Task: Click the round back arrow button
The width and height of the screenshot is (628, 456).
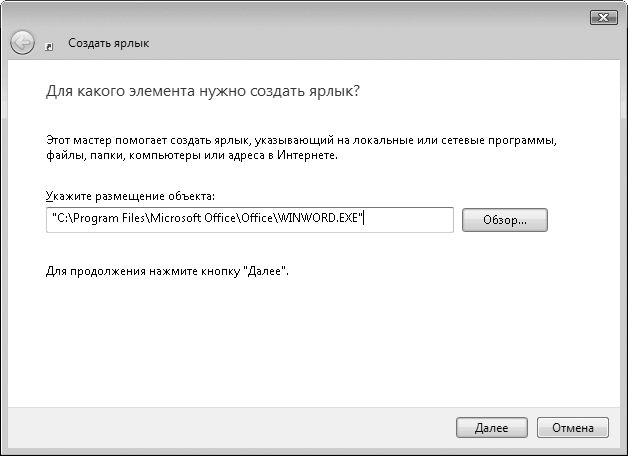Action: point(22,42)
